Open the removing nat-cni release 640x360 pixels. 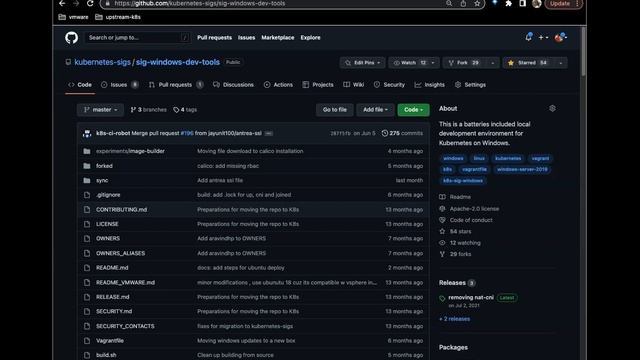pos(471,297)
